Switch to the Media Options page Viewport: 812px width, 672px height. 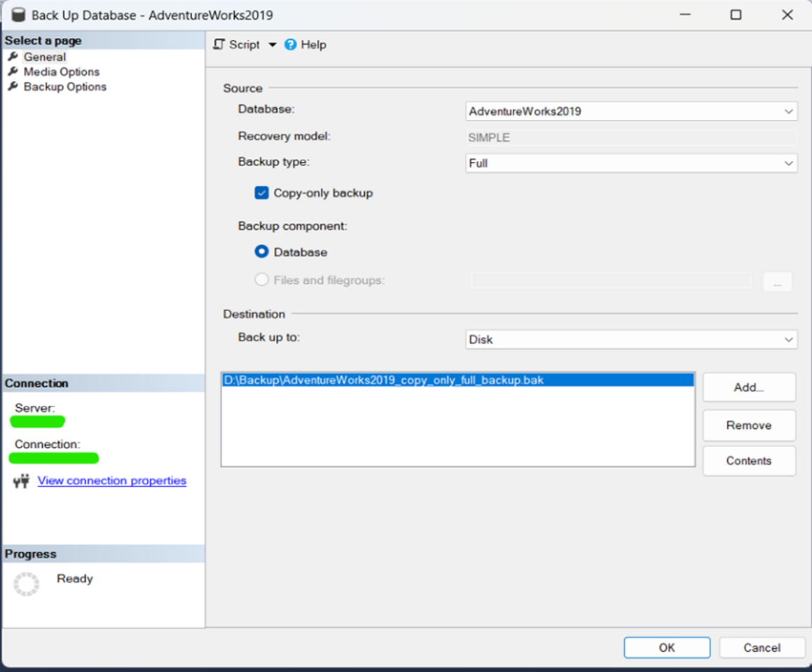pyautogui.click(x=62, y=72)
